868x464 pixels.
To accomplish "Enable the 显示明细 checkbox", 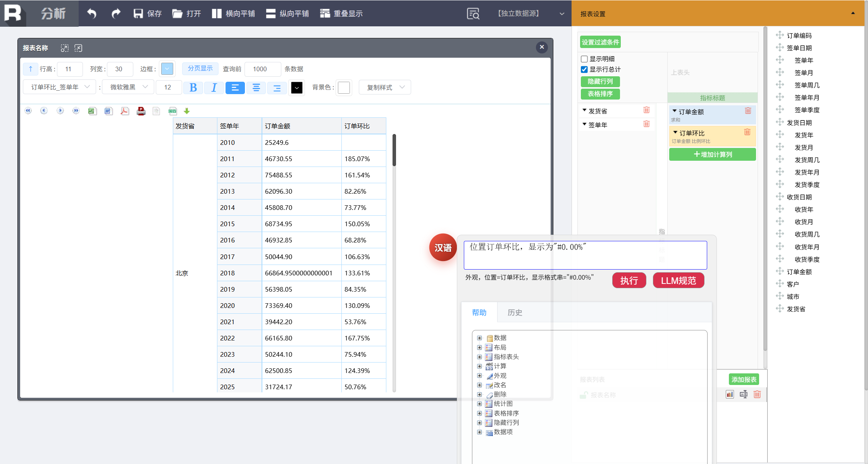I will coord(584,59).
